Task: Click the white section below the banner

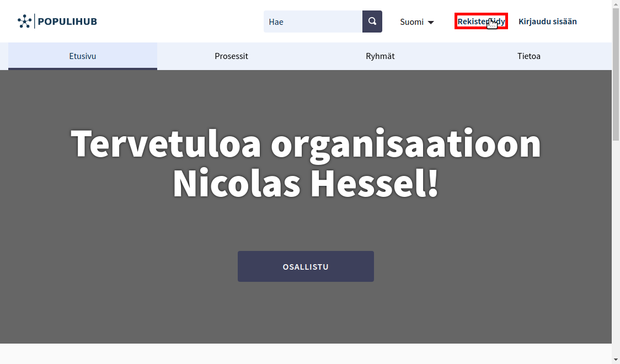Action: [306, 353]
